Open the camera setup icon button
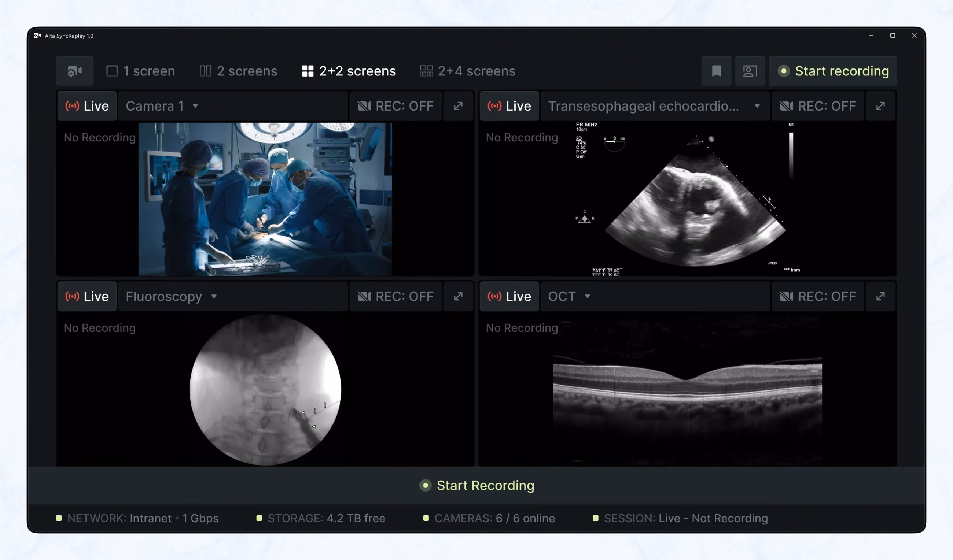 pos(74,71)
